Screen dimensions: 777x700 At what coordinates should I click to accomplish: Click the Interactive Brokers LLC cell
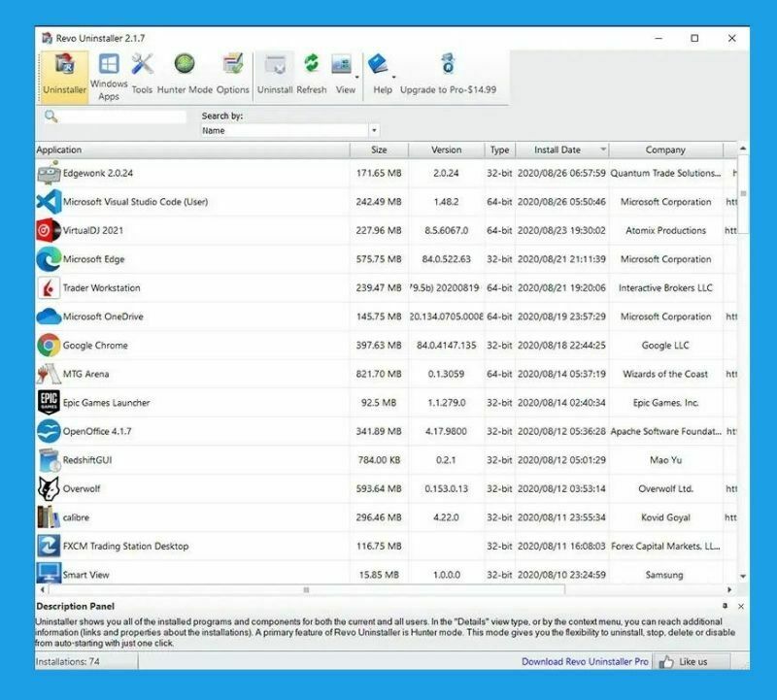click(x=665, y=287)
